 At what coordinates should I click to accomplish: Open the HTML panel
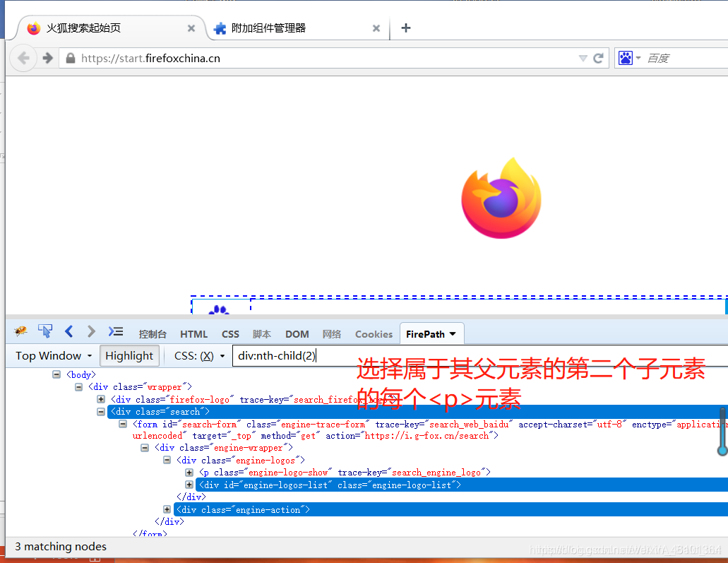193,334
